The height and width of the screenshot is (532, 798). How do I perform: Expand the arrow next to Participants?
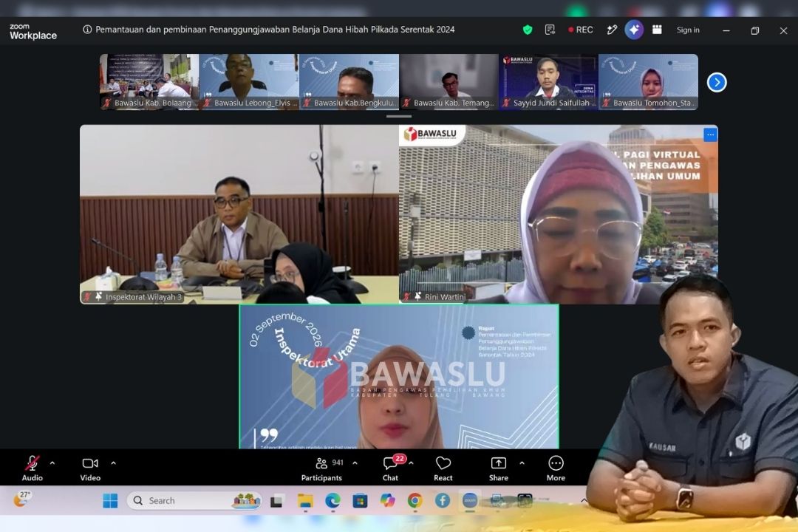(355, 463)
